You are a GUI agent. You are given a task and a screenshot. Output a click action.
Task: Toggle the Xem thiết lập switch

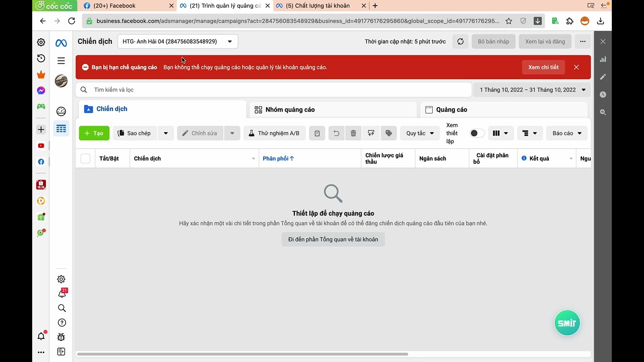477,133
